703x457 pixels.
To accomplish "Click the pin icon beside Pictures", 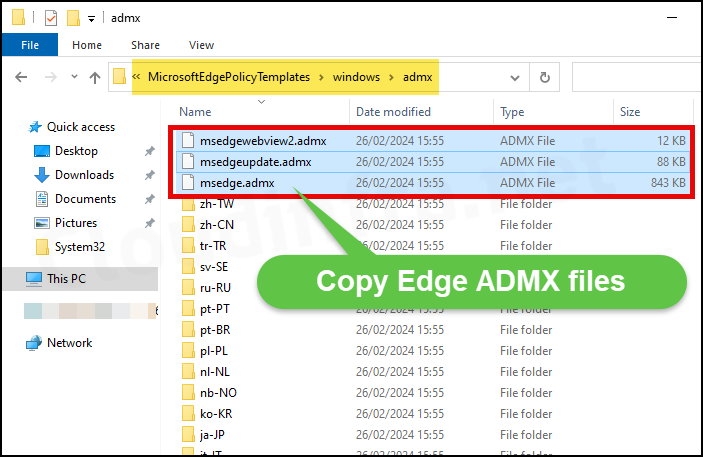I will 149,223.
